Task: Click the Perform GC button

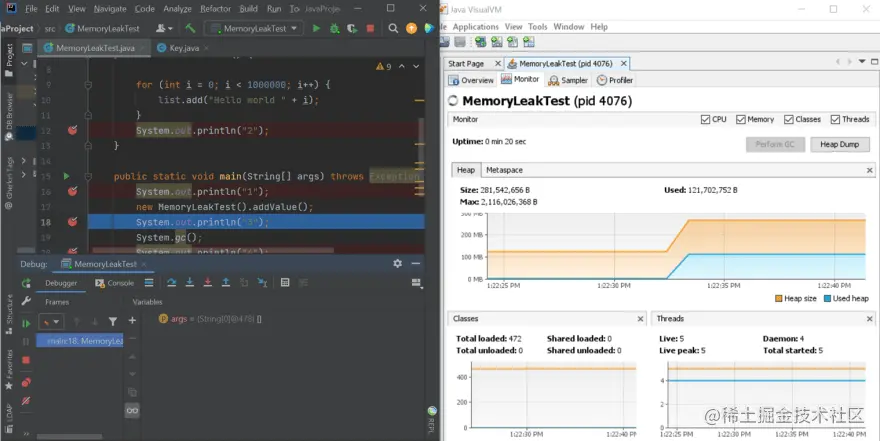Action: tap(774, 144)
